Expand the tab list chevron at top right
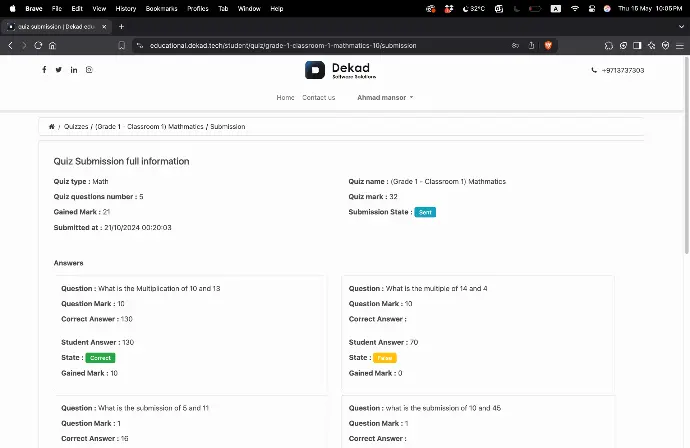Viewport: 690px width, 448px height. pyautogui.click(x=679, y=26)
